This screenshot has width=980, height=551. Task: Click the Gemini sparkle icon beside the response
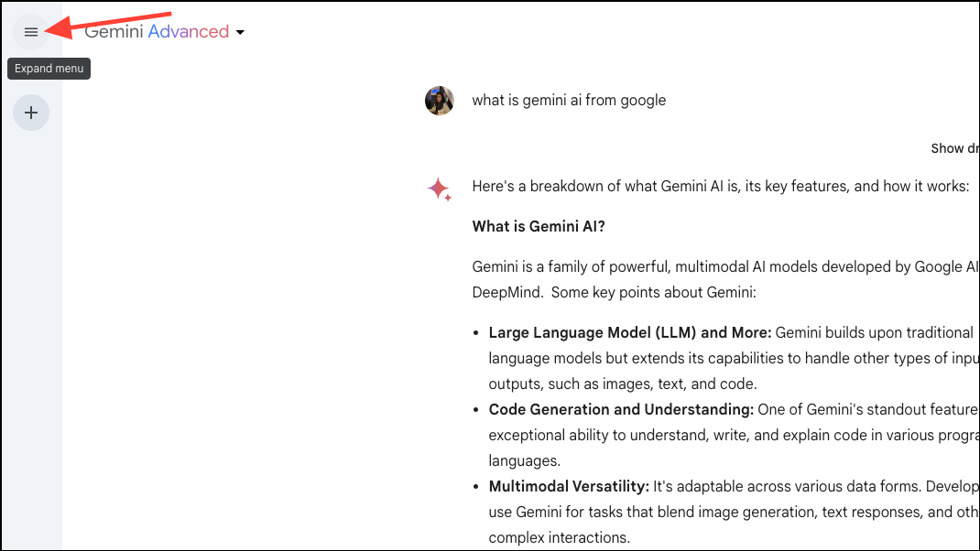click(440, 188)
